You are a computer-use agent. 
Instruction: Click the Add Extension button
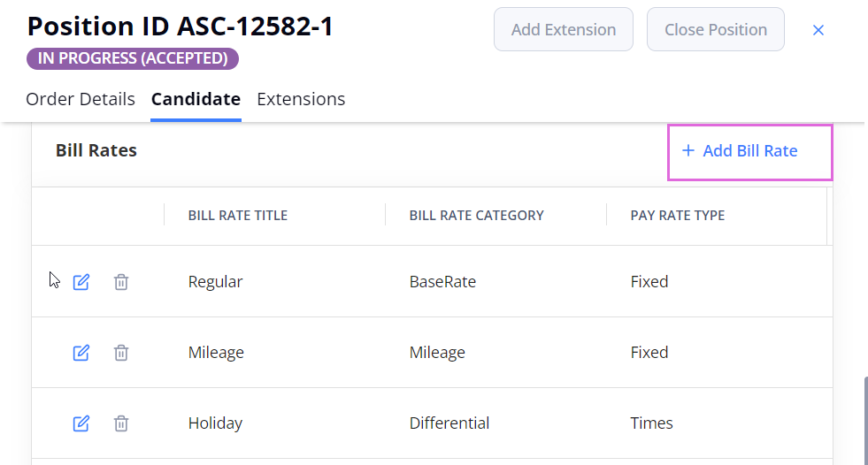564,29
